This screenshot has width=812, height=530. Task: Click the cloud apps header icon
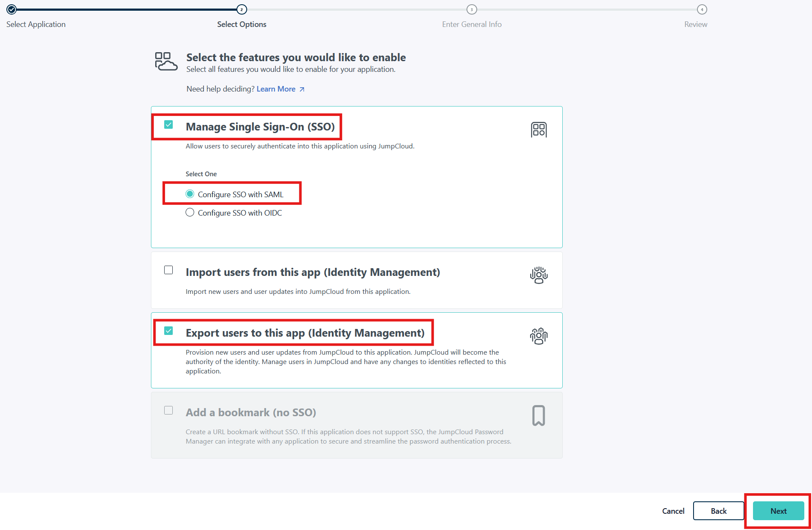click(166, 62)
